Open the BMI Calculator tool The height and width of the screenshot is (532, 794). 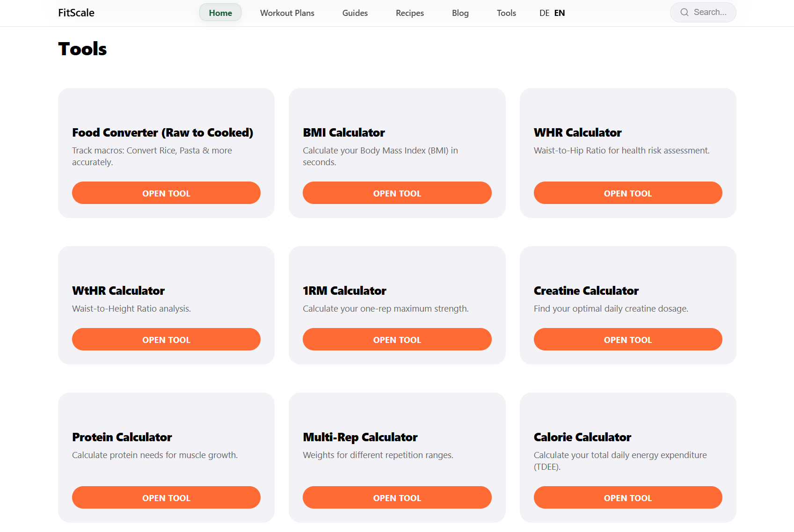397,193
